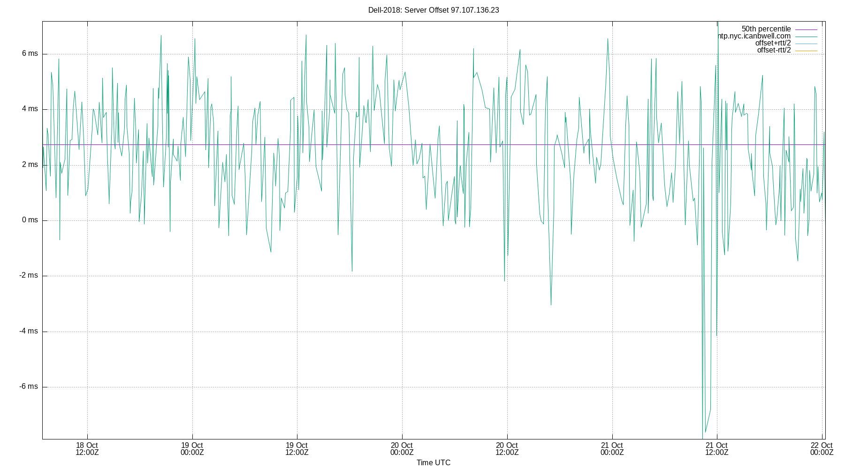Select the 'ntp.nyc.icanbwell.com' legend entry
This screenshot has height=469, width=868.
tap(754, 36)
